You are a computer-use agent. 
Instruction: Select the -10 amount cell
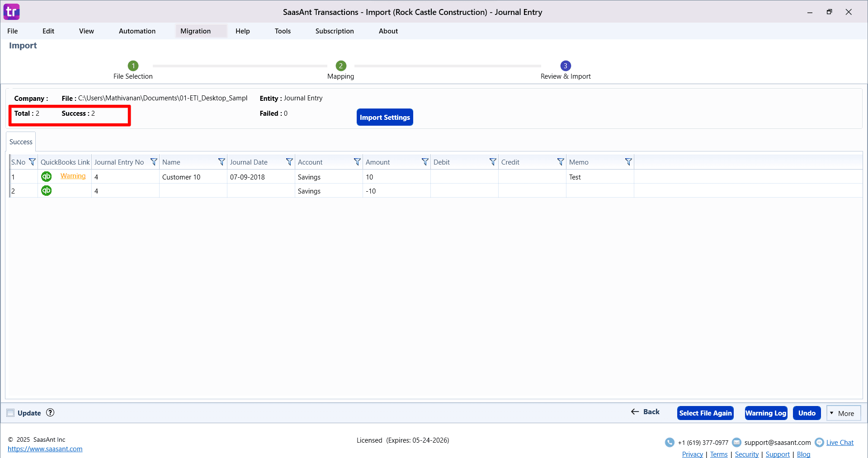(396, 191)
